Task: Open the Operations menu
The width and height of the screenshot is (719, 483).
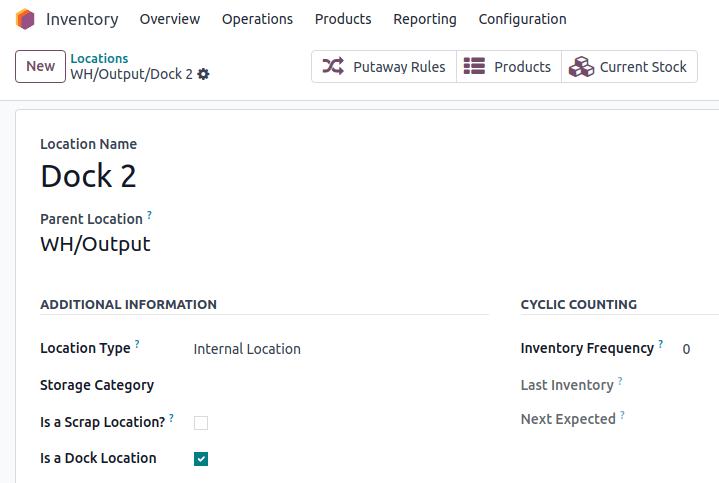Action: coord(257,19)
